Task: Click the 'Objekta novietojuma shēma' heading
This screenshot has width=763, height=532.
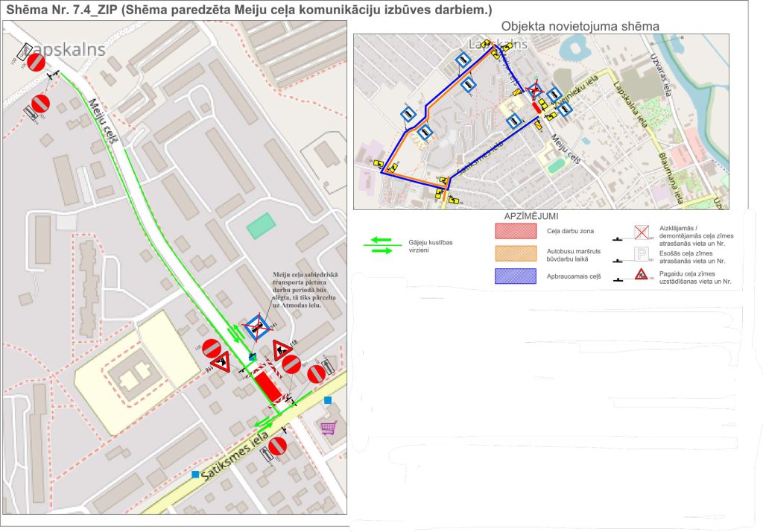Action: click(x=580, y=26)
